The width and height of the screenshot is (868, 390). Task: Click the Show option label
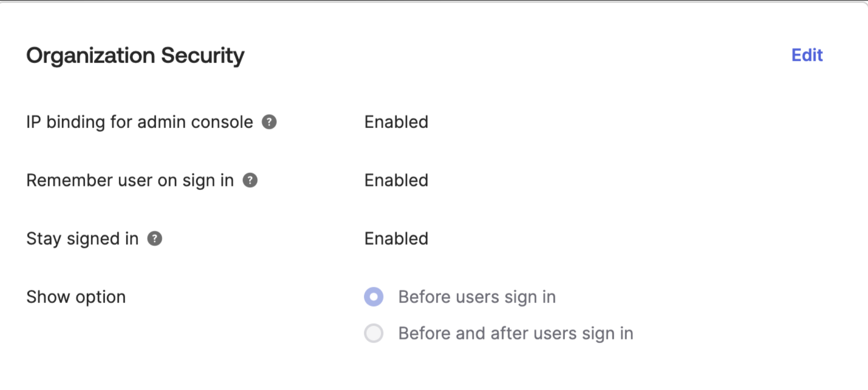click(76, 297)
